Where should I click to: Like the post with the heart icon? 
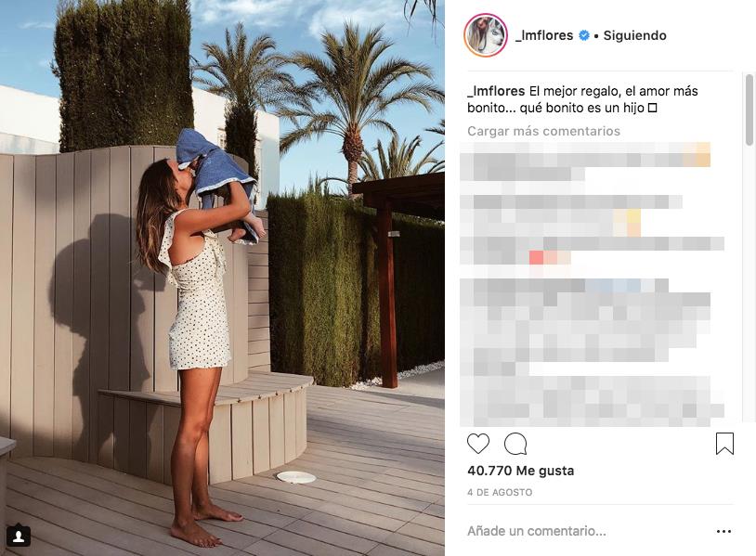478,444
